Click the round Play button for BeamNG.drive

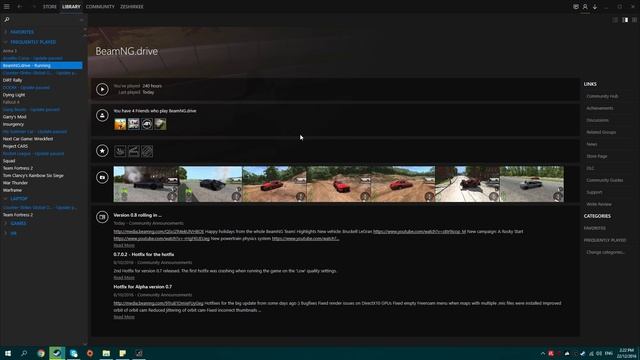[x=102, y=89]
